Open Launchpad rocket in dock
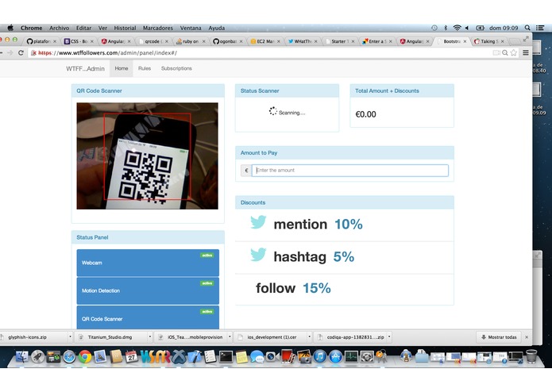The height and width of the screenshot is (392, 552). (x=37, y=357)
